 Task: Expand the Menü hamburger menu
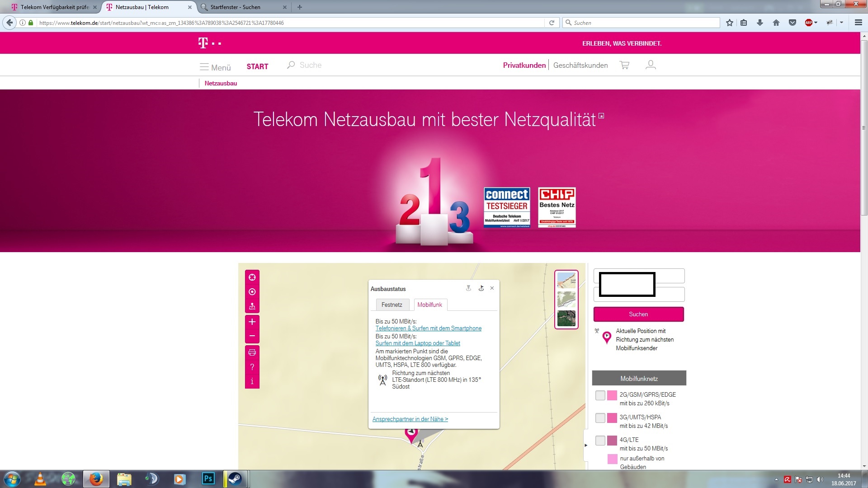click(x=215, y=67)
